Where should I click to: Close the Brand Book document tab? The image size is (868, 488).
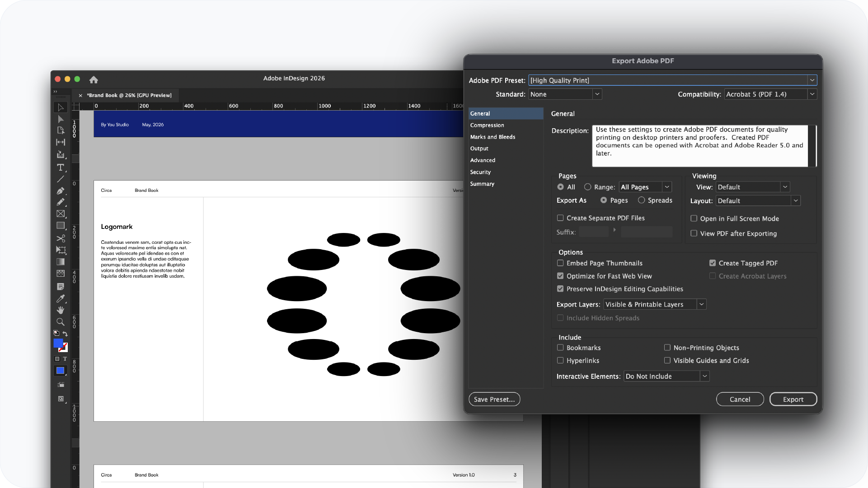point(80,95)
